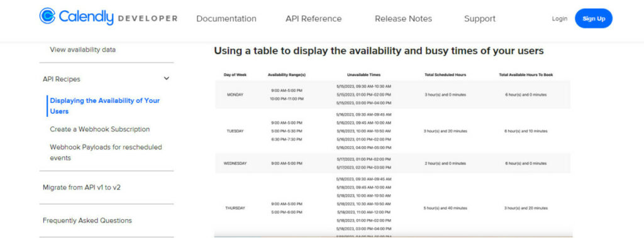Click the 5/15/2023, 01:00 PM-02:00 PM entry
The image size is (644, 238).
click(364, 95)
